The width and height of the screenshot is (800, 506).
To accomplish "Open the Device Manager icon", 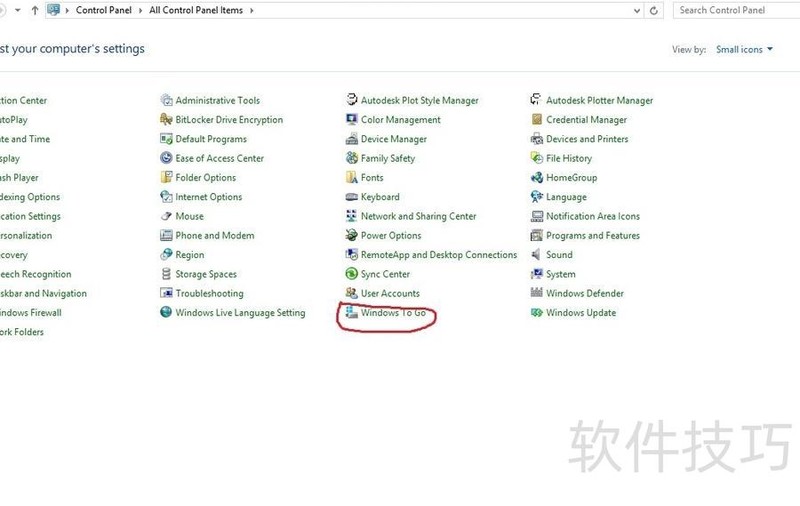I will [x=352, y=139].
